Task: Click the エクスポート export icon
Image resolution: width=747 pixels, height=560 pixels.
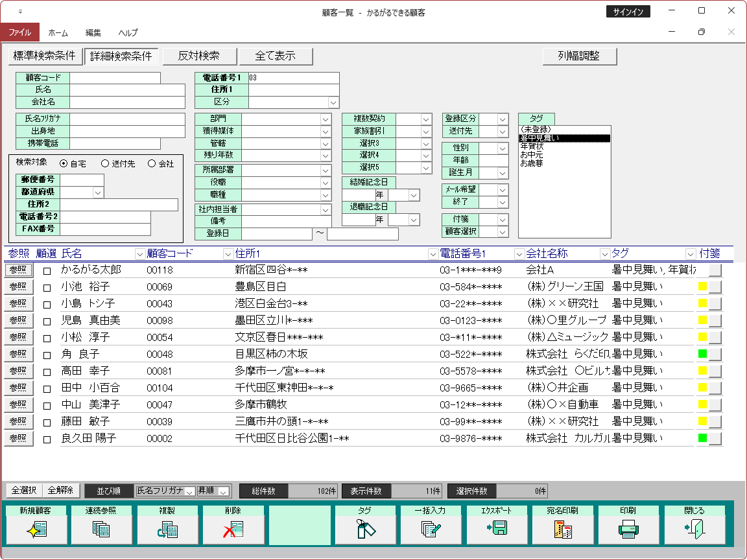Action: pos(497,530)
